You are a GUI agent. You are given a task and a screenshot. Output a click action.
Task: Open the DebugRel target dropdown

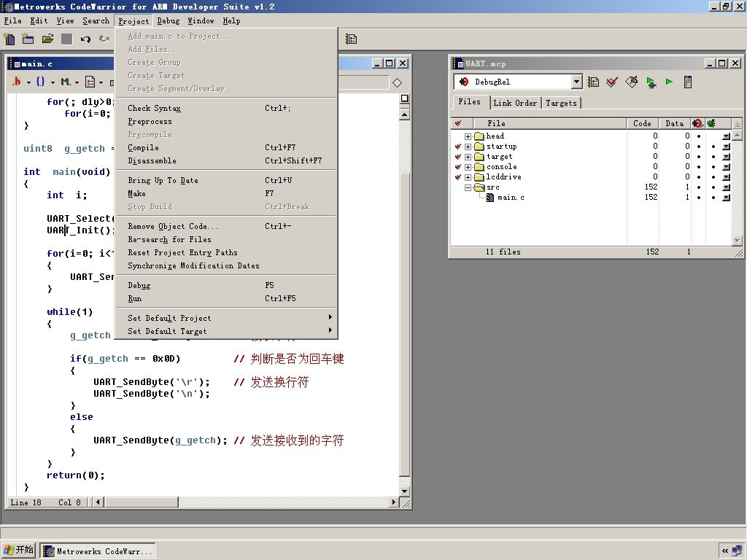pos(576,82)
